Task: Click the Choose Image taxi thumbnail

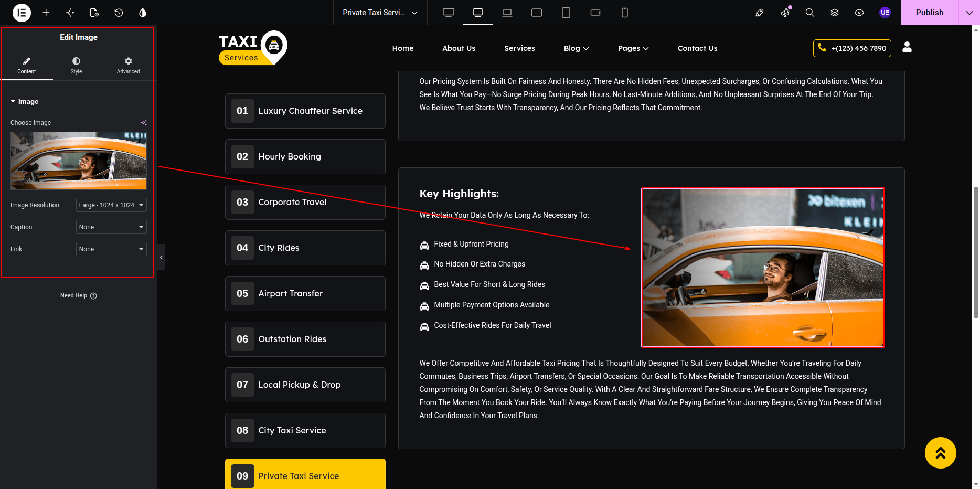Action: [x=79, y=161]
